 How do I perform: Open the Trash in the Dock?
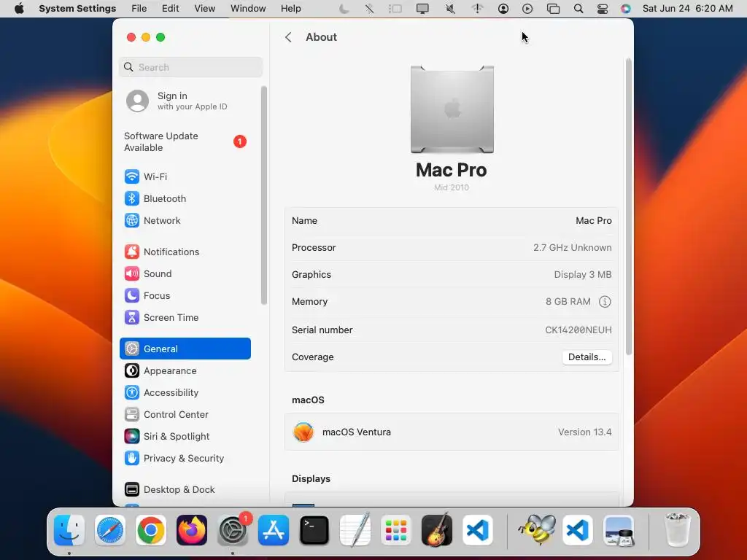pos(678,530)
